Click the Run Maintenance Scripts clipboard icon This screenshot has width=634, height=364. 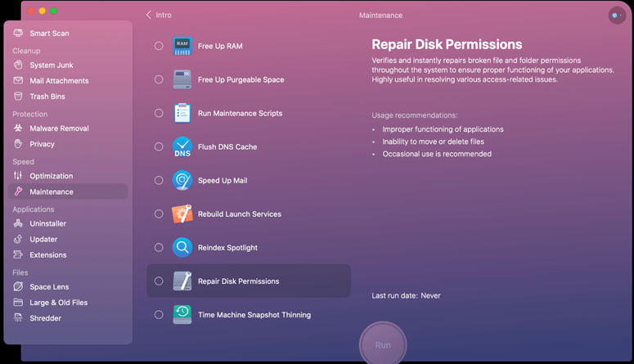tap(182, 114)
